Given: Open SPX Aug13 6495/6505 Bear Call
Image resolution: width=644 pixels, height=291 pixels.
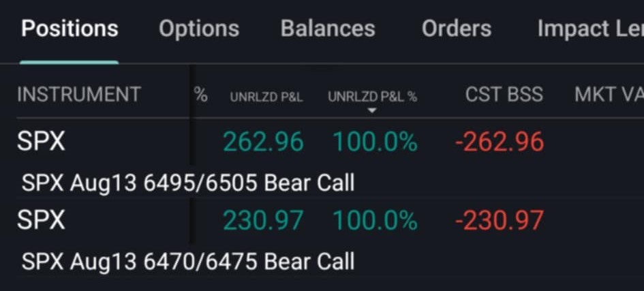Looking at the screenshot, I should (x=187, y=183).
